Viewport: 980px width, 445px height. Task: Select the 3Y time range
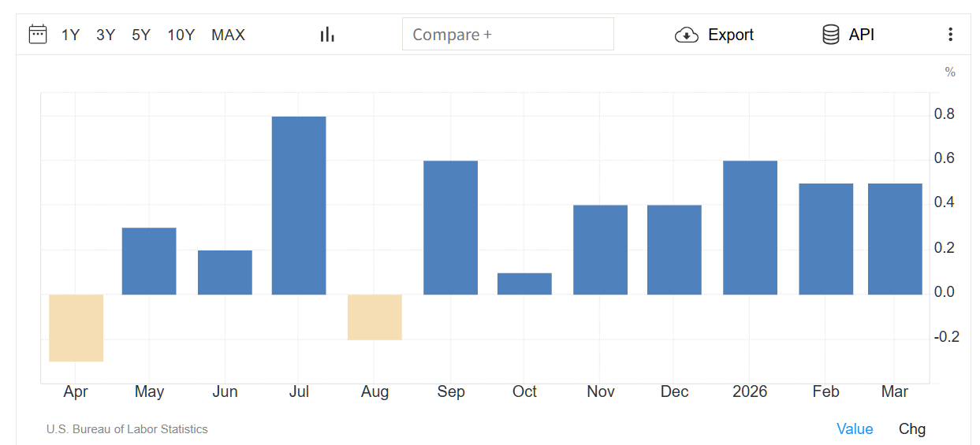(x=106, y=35)
